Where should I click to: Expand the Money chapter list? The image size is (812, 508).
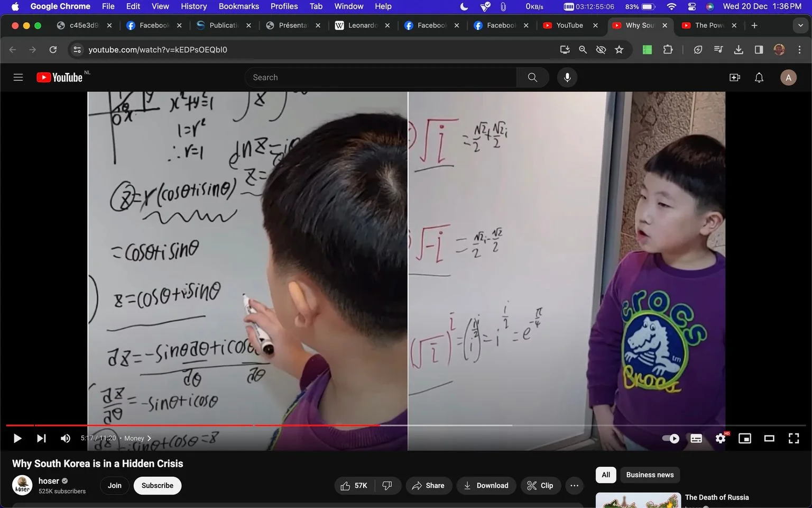pos(138,438)
